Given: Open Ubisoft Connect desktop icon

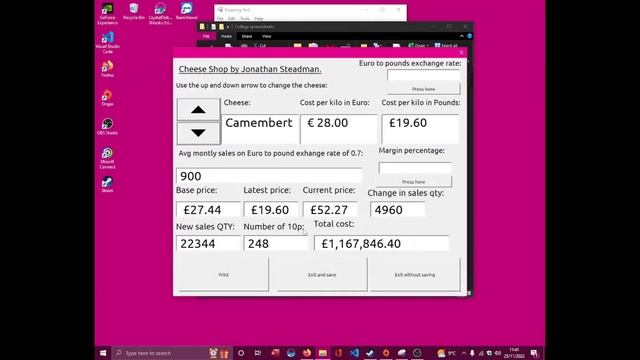Looking at the screenshot, I should tap(107, 158).
